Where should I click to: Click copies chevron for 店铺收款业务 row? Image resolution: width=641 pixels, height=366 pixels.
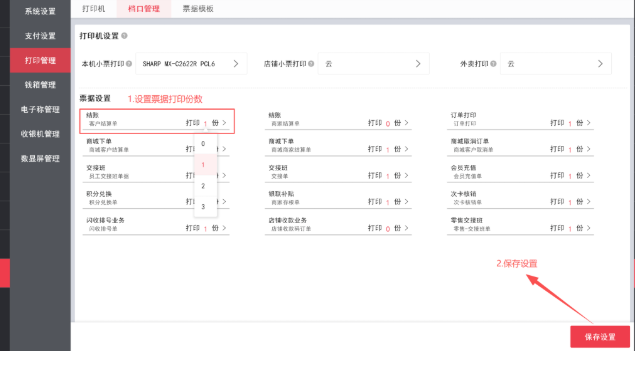tap(406, 228)
